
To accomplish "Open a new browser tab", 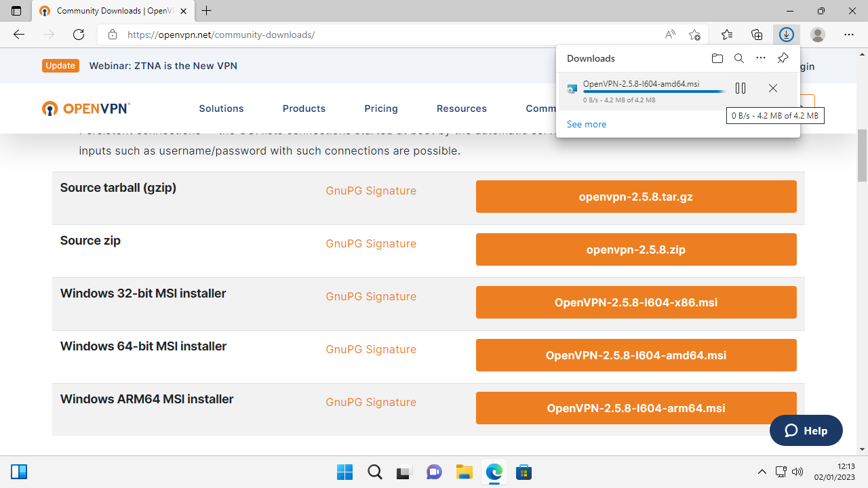I will pos(207,11).
